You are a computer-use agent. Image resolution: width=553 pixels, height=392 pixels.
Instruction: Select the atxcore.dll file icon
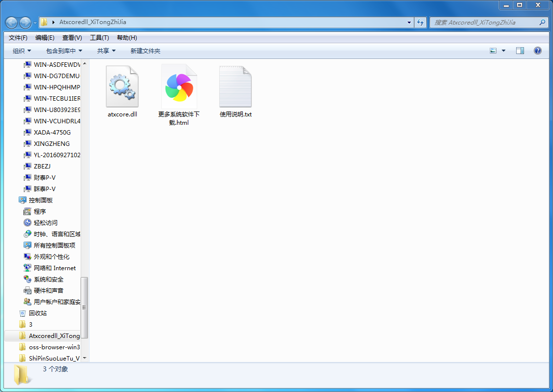coord(122,86)
